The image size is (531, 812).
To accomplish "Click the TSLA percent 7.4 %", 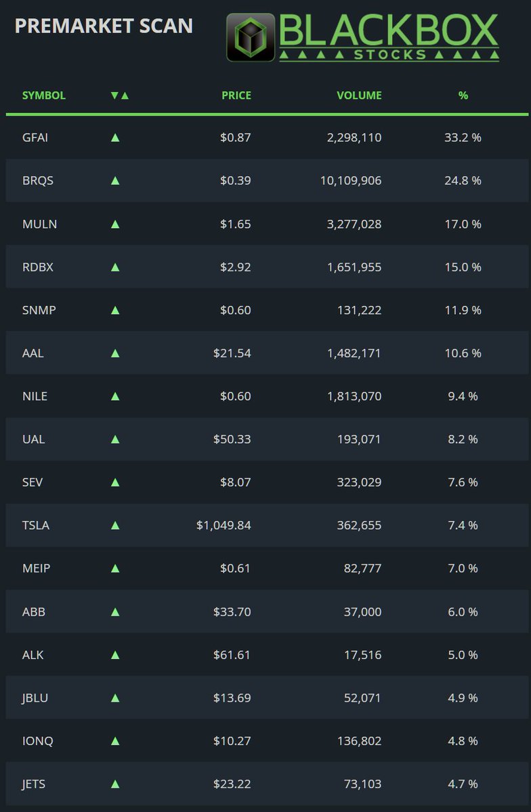I will click(x=463, y=525).
